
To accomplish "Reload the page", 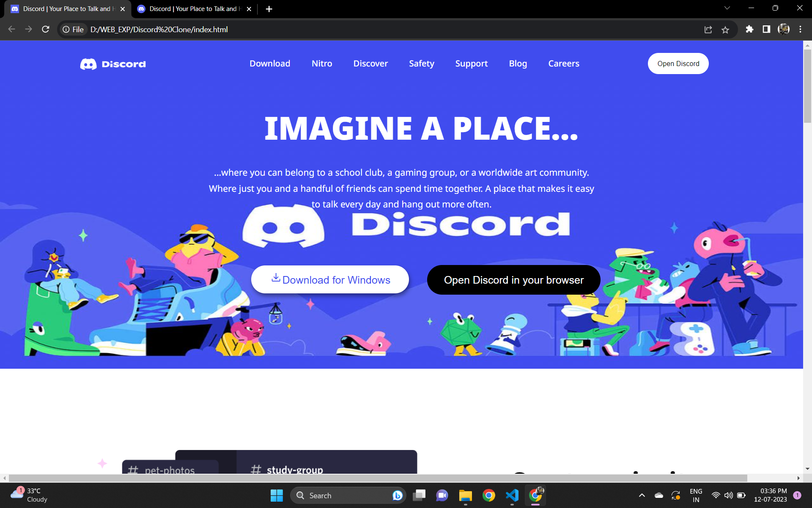I will click(45, 29).
